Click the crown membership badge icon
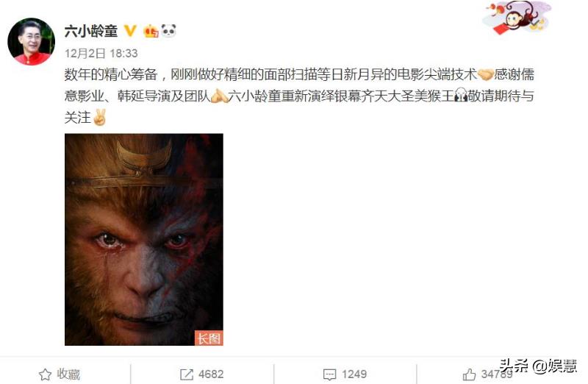The height and width of the screenshot is (384, 588). (x=151, y=31)
